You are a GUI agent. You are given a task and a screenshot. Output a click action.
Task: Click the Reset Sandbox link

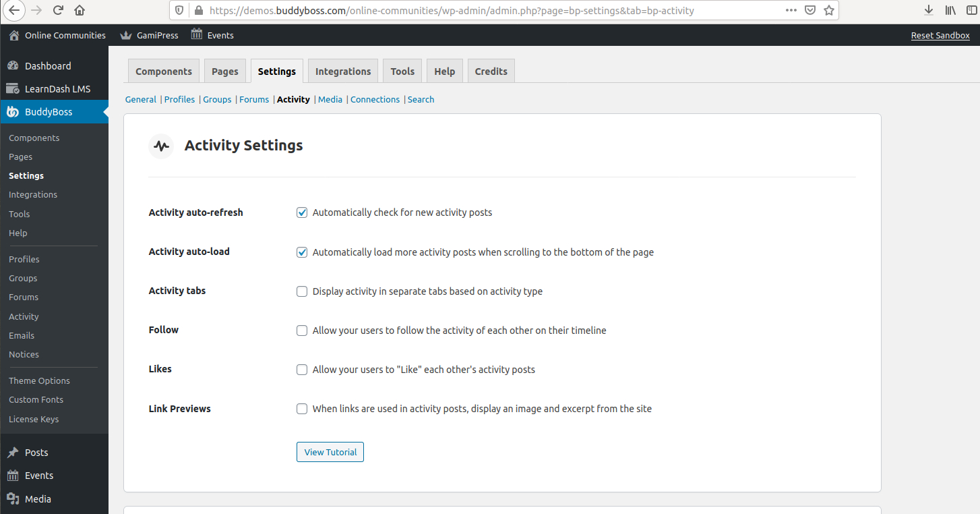940,35
